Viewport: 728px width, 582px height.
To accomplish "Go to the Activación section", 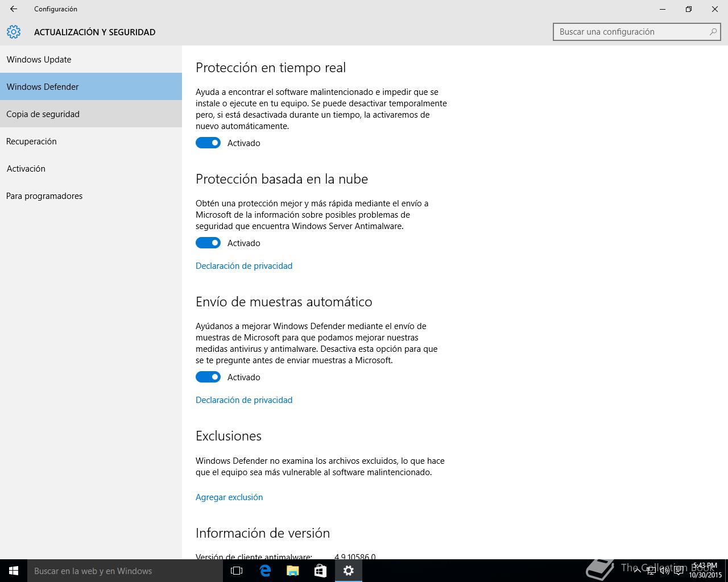I will pyautogui.click(x=91, y=168).
